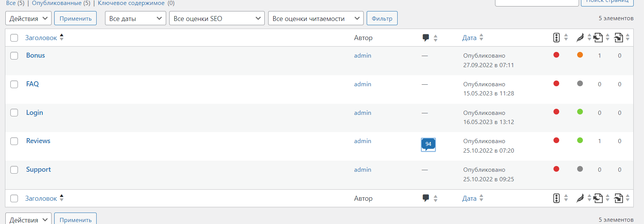Click incoming links icon in bottom footer row

(x=618, y=198)
